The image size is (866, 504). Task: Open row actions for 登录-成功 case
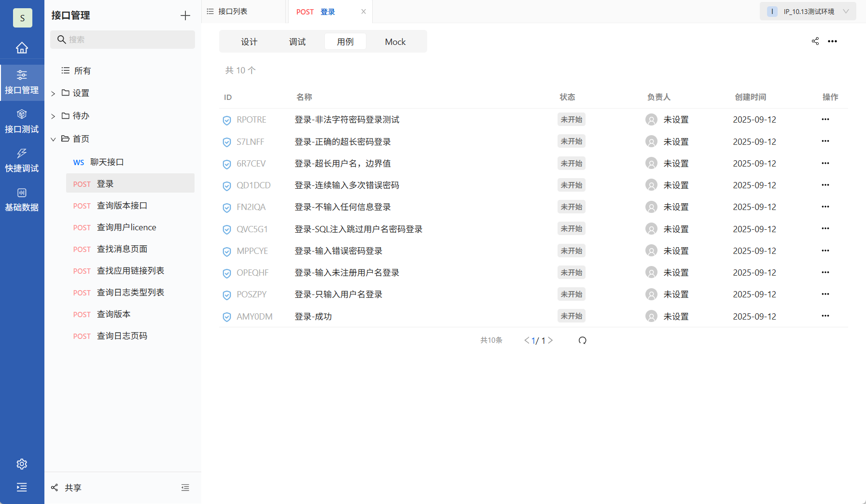tap(825, 316)
